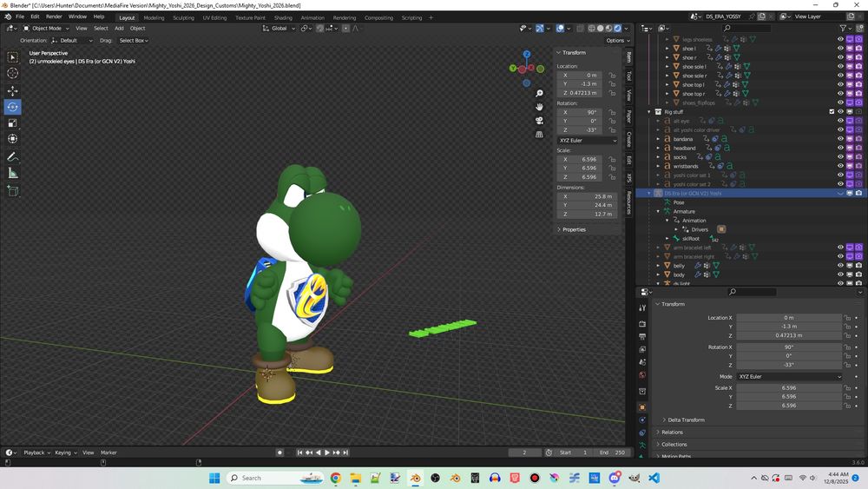The image size is (868, 489).
Task: Click the pan hand viewport icon
Action: (539, 107)
